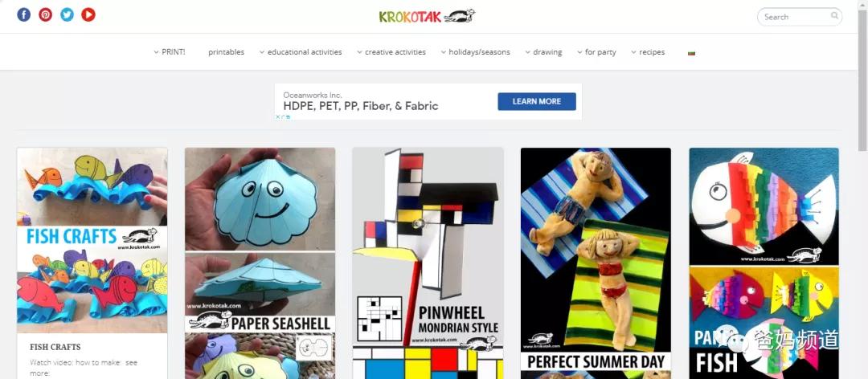Screen dimensions: 868x379
Task: Open the YouTube social icon
Action: pyautogui.click(x=88, y=15)
